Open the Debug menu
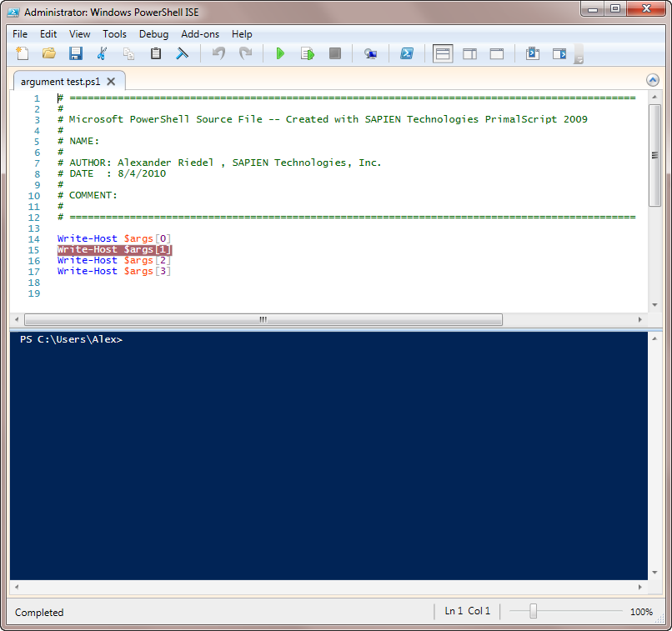This screenshot has height=631, width=672. [154, 34]
